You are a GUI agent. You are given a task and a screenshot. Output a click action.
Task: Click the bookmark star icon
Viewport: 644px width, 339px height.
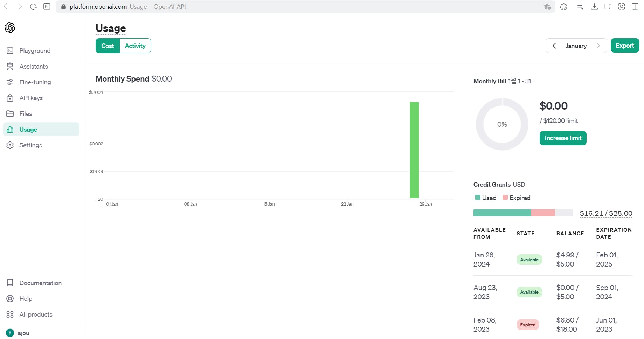547,6
